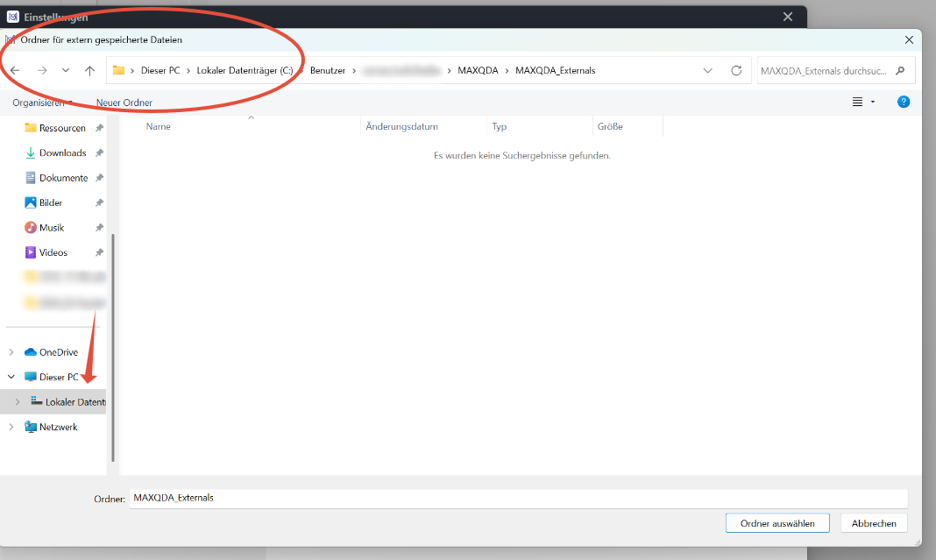Image resolution: width=936 pixels, height=560 pixels.
Task: Cancel the dialog with Abbrechen
Action: (x=874, y=523)
